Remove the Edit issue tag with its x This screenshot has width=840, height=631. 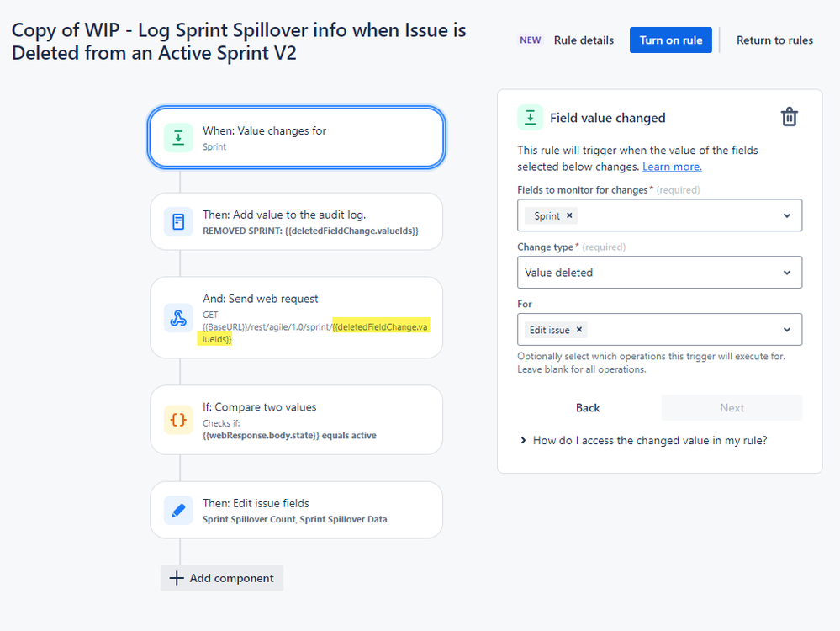[579, 329]
